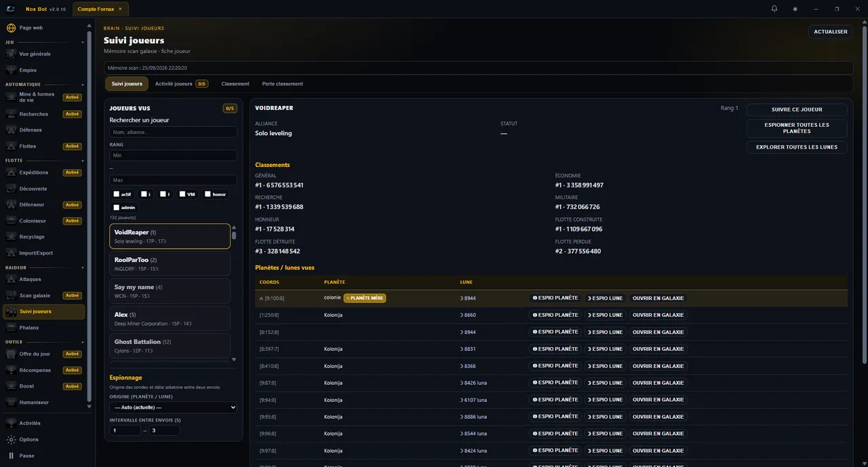Click the player list scroll-down arrow
The image size is (868, 467).
coord(234,359)
